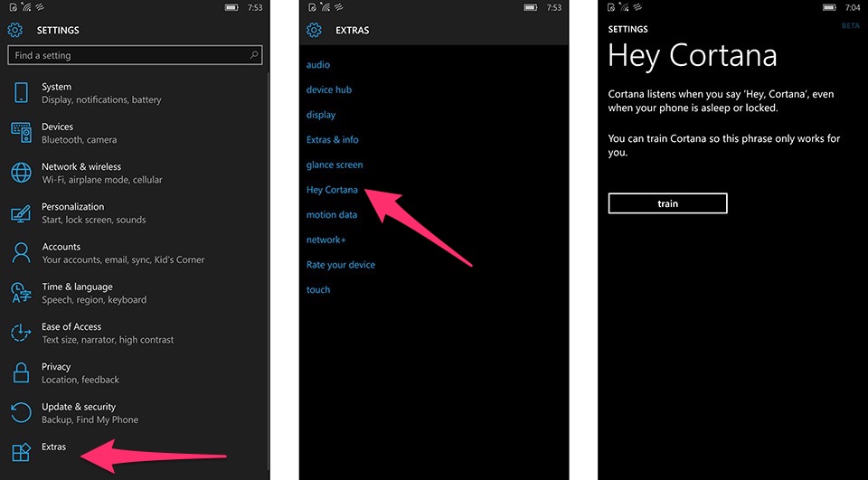Open Privacy settings label
Viewport: 868px width, 480px height.
coord(56,366)
